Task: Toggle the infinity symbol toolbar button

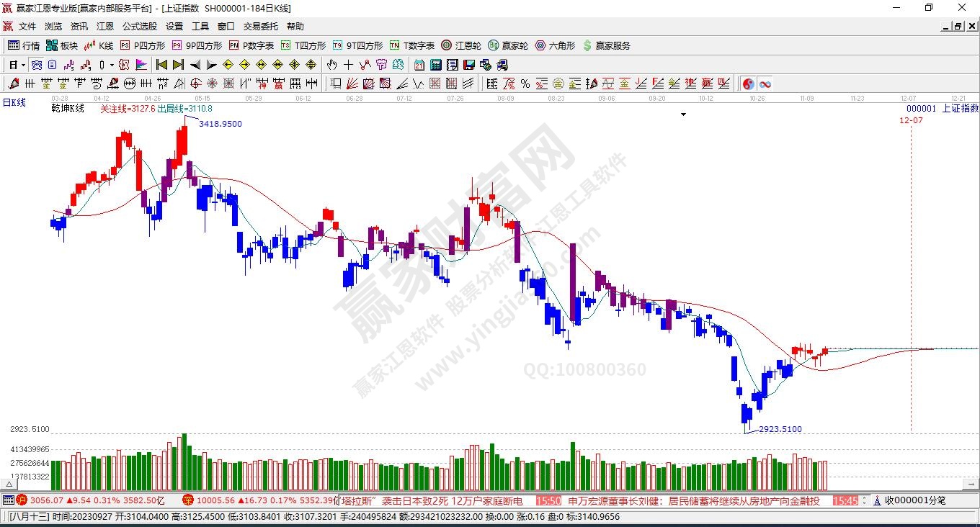Action: pos(765,84)
